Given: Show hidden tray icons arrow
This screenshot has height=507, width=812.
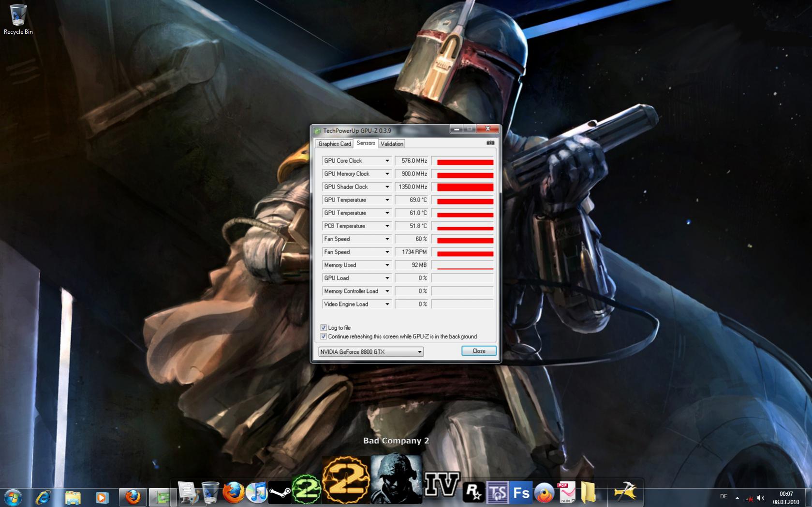Looking at the screenshot, I should (737, 498).
